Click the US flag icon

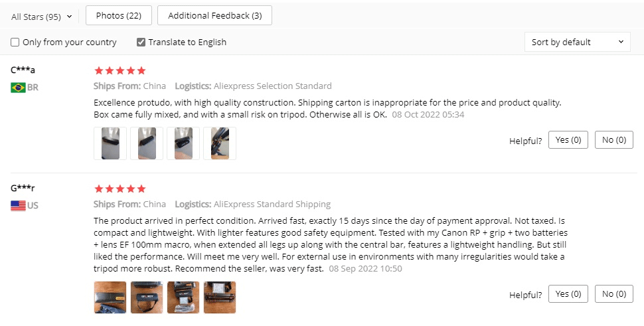18,205
